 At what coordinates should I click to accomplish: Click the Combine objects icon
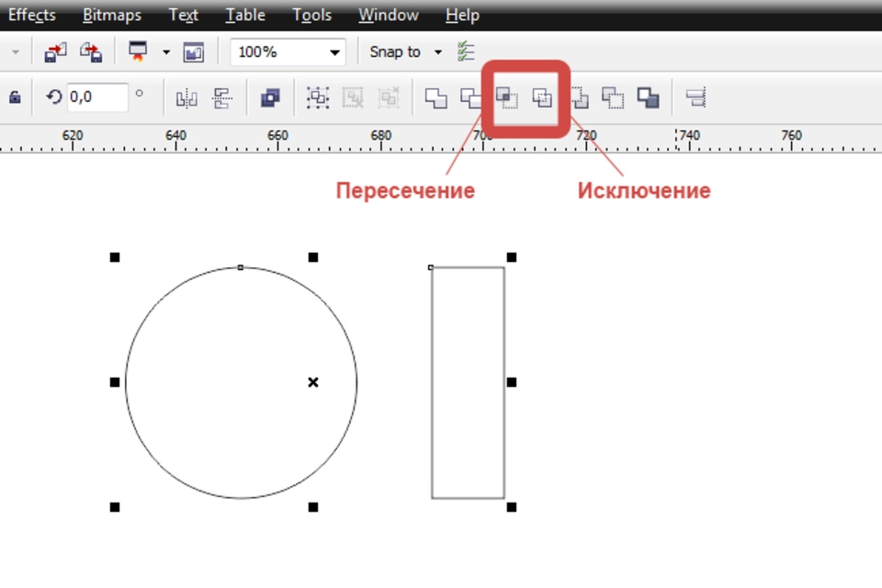pos(270,98)
